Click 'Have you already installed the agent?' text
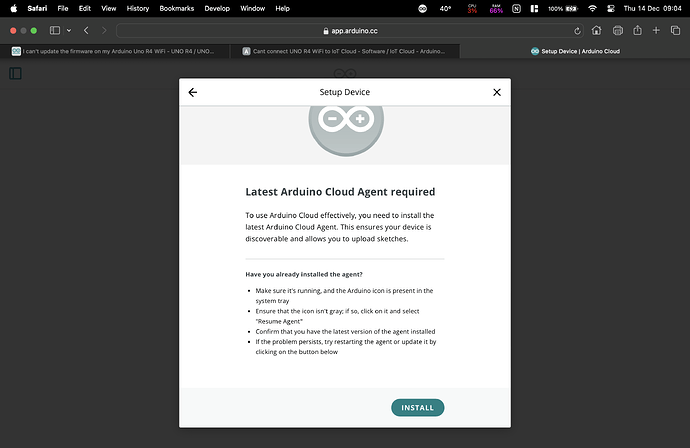 [x=304, y=274]
